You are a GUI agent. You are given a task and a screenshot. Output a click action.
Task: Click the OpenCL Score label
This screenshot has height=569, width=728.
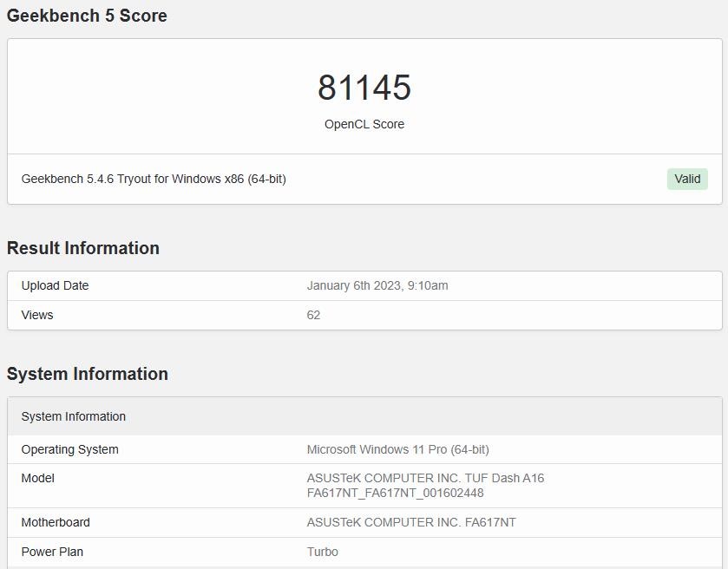[364, 124]
